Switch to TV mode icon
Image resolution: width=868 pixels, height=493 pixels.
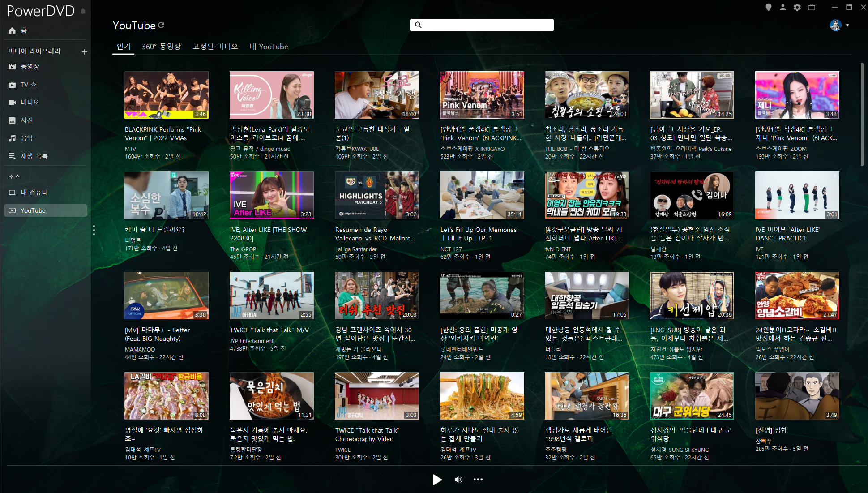click(812, 7)
